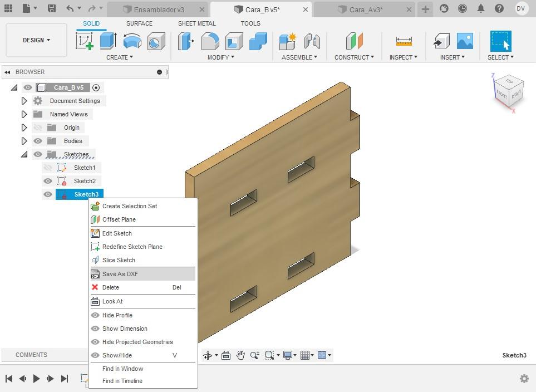Toggle visibility of Bodies folder
Viewport: 536px width, 392px height.
coord(38,141)
